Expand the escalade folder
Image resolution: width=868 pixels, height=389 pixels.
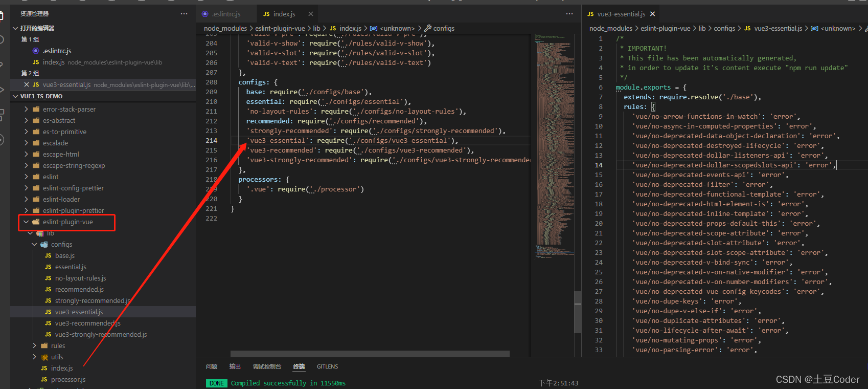click(26, 143)
